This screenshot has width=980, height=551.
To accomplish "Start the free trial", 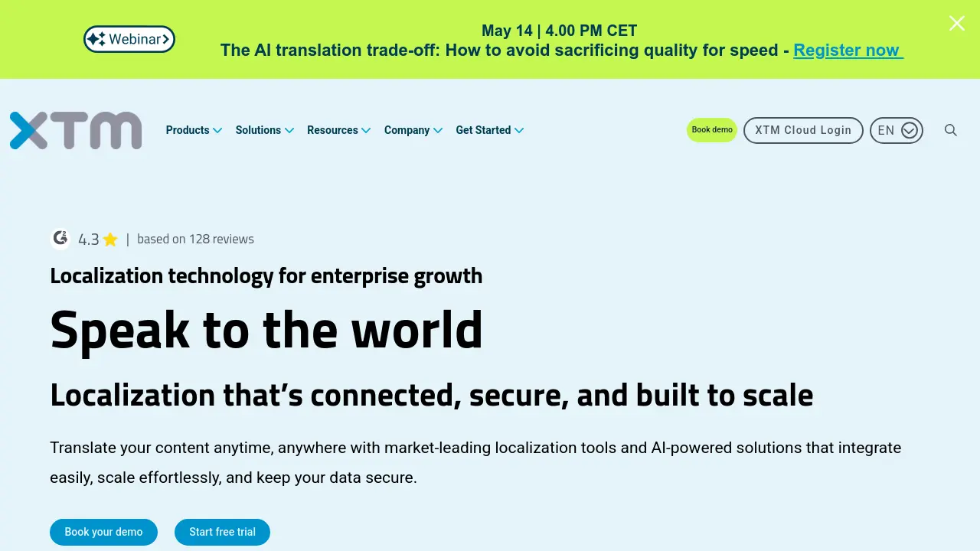I will coord(222,532).
